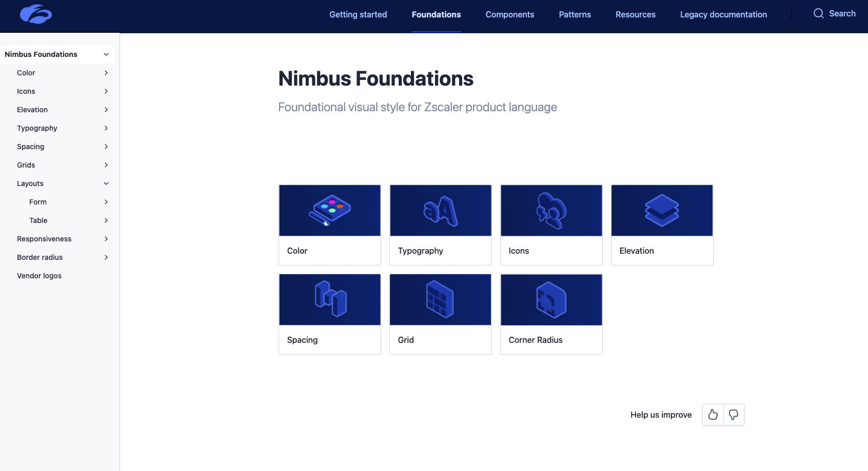Expand the Spacing sidebar chevron
868x471 pixels.
pos(106,147)
